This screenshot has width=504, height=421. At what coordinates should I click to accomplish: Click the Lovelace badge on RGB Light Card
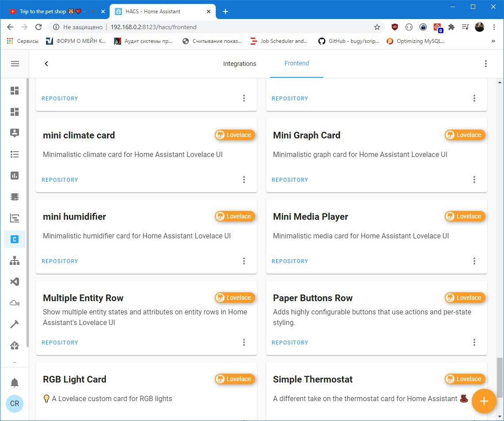pos(235,379)
